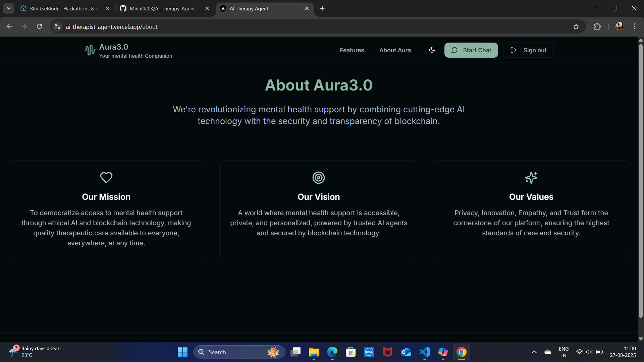This screenshot has height=362, width=644.
Task: Click the target icon above Our Vision
Action: (319, 177)
